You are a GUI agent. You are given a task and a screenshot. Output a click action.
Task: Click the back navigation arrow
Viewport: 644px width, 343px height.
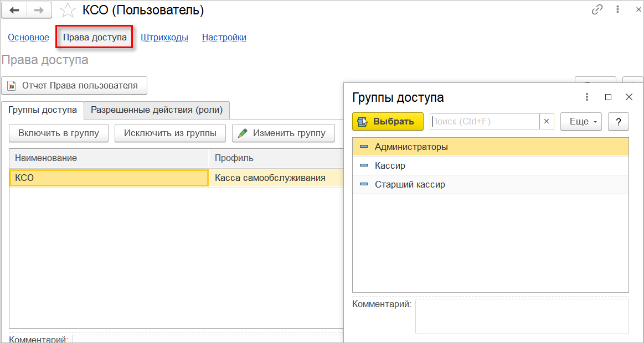[14, 10]
